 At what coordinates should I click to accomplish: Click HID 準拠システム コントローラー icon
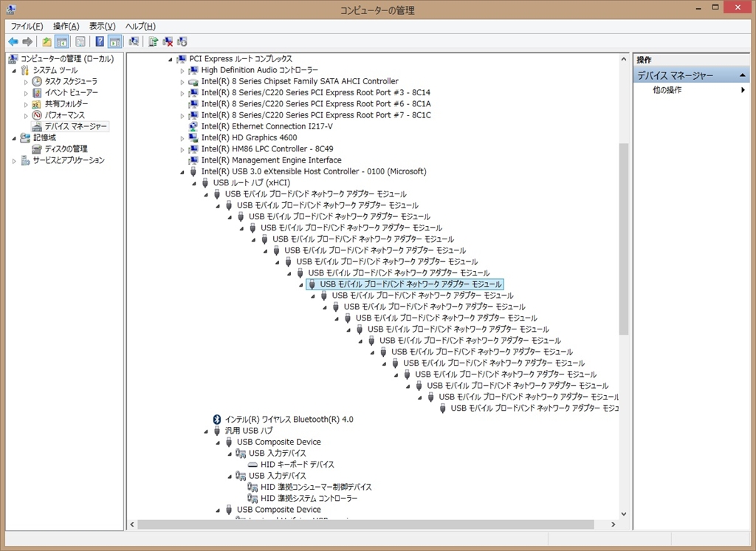coord(252,498)
